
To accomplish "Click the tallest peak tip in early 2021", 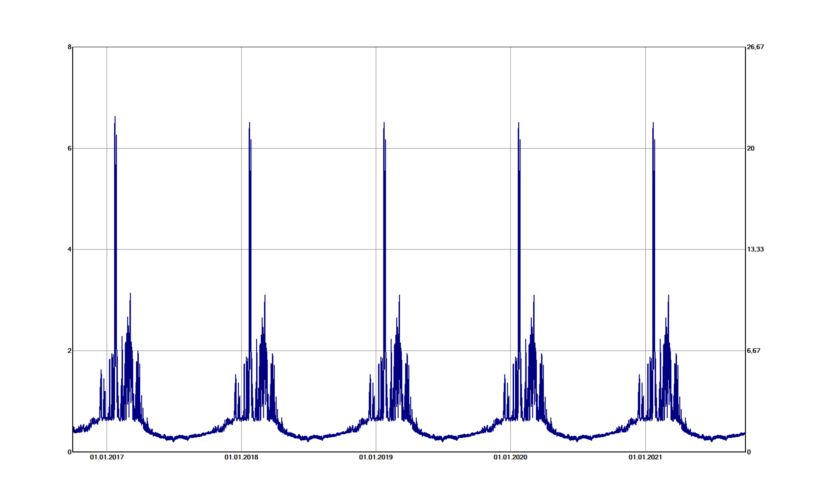I will [653, 123].
